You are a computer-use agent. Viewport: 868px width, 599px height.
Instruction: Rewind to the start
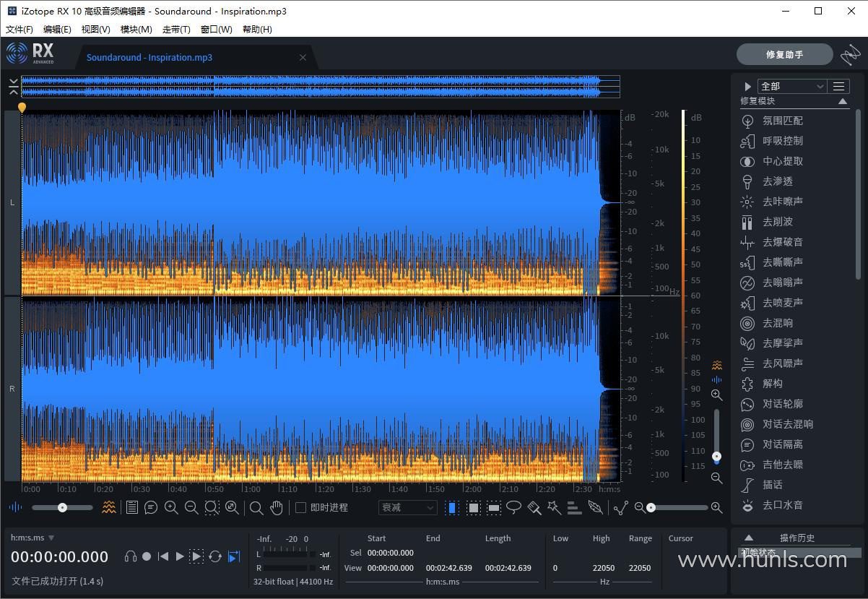pos(163,556)
